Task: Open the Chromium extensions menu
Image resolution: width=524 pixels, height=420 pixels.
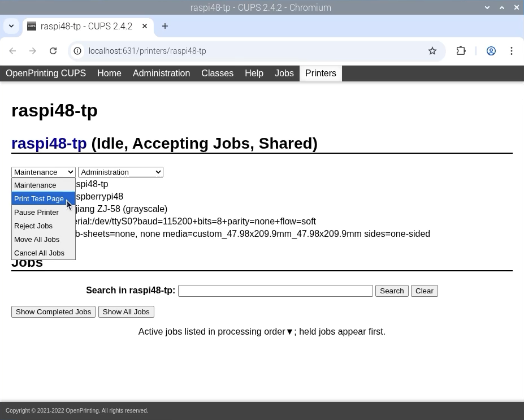Action: (461, 51)
